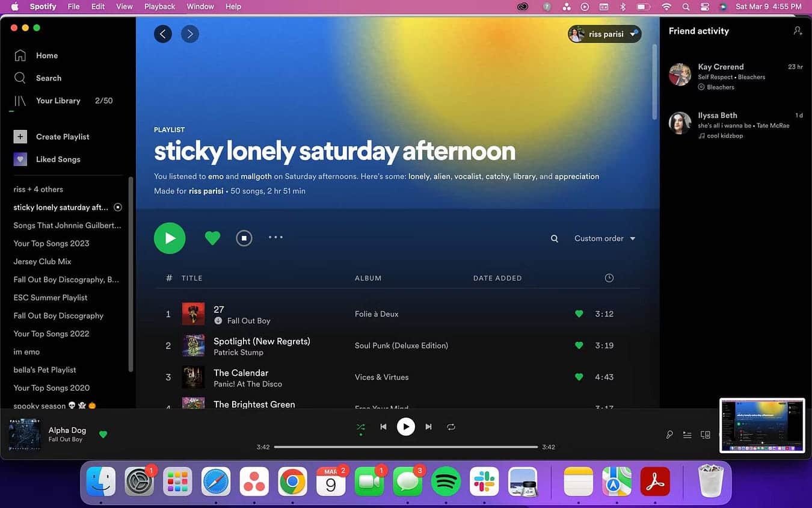Go forward with the right arrow button
This screenshot has width=812, height=508.
tap(190, 34)
